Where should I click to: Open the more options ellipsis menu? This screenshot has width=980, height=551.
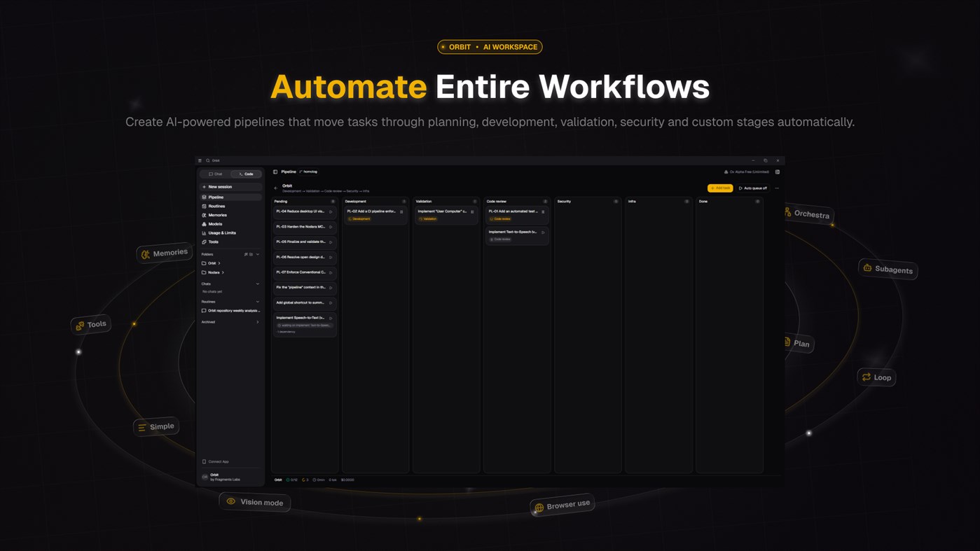pyautogui.click(x=777, y=188)
